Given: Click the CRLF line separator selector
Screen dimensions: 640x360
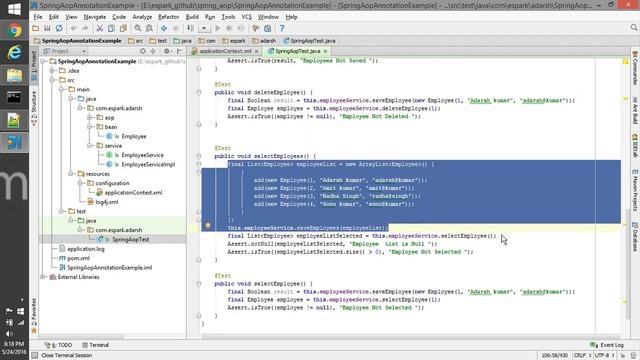Looking at the screenshot, I should (582, 356).
